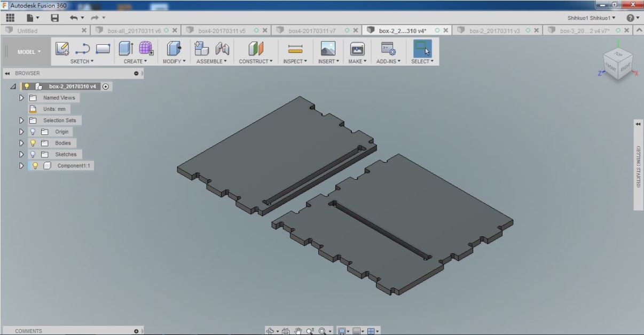Activate the Pan tool in navigation bar
The height and width of the screenshot is (335, 644).
pos(299,331)
